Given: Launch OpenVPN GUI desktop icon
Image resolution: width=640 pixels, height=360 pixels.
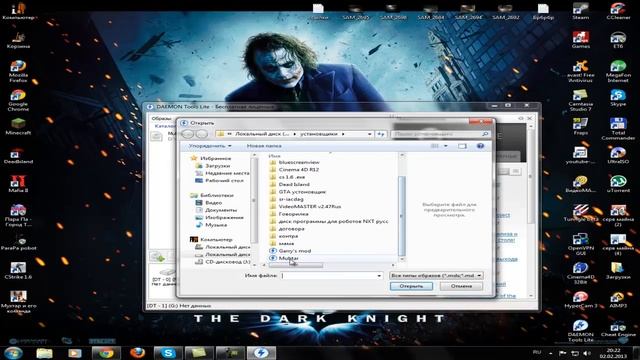Looking at the screenshot, I should coord(580,244).
